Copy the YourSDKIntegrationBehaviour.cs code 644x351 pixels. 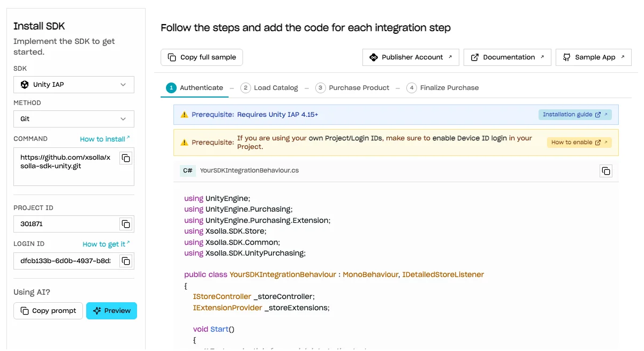click(606, 171)
